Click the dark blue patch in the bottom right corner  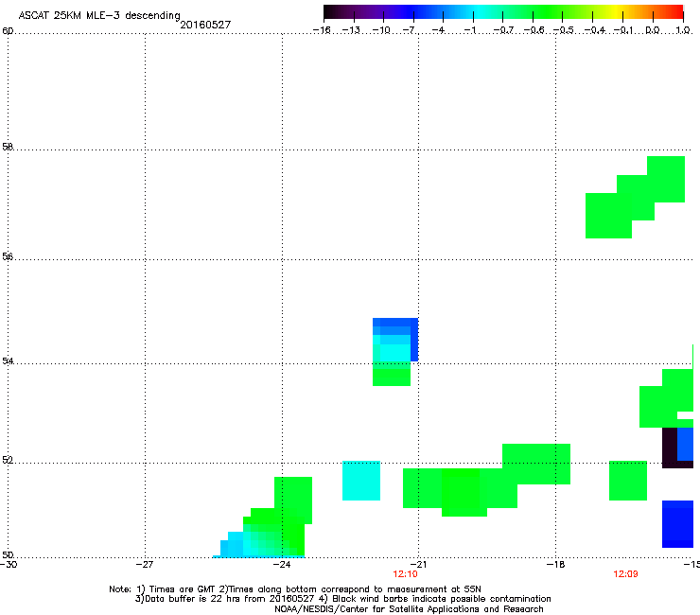pos(677,524)
